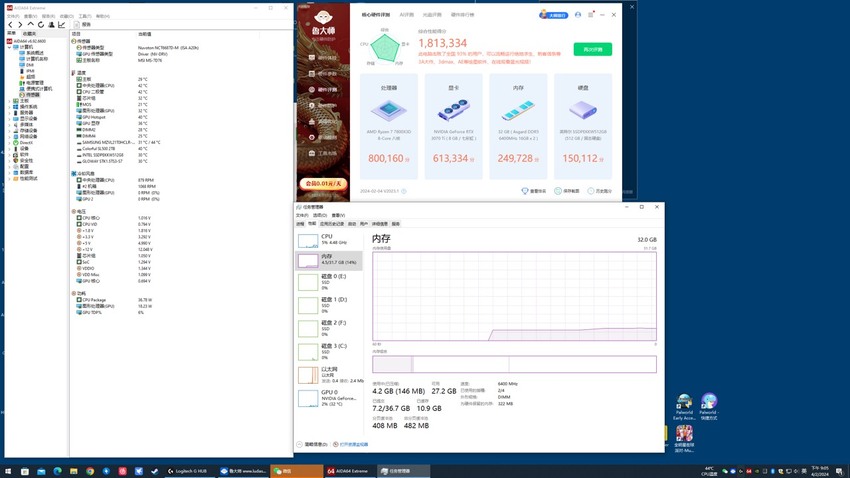The image size is (850, 478).
Task: Expand the 网络设备 tree node
Action: tap(10, 137)
